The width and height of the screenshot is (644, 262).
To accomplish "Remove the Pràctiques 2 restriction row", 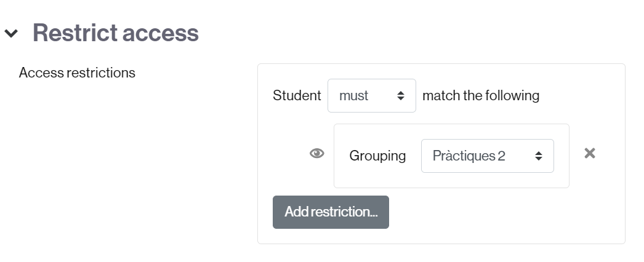I will coord(590,153).
